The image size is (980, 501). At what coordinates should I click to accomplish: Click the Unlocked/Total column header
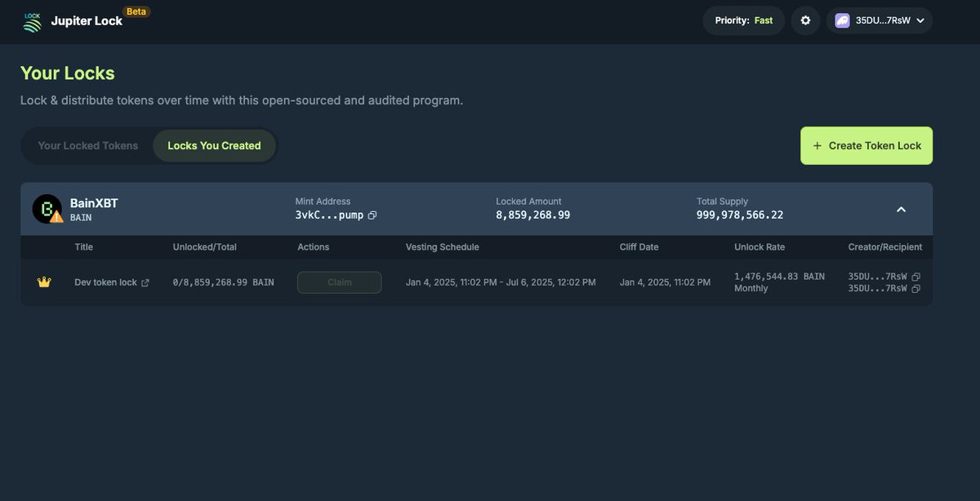pos(205,247)
